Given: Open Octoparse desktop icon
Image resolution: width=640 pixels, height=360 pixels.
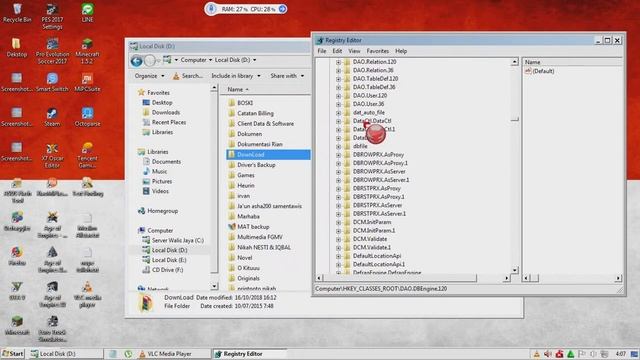Looking at the screenshot, I should 87,117.
